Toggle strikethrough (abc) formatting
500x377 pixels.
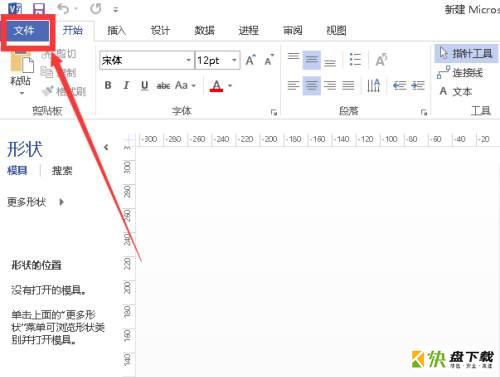coord(163,85)
